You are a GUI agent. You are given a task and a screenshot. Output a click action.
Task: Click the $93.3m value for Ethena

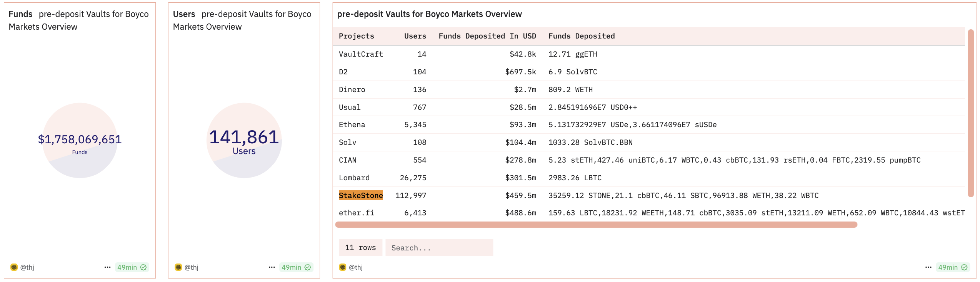[523, 124]
